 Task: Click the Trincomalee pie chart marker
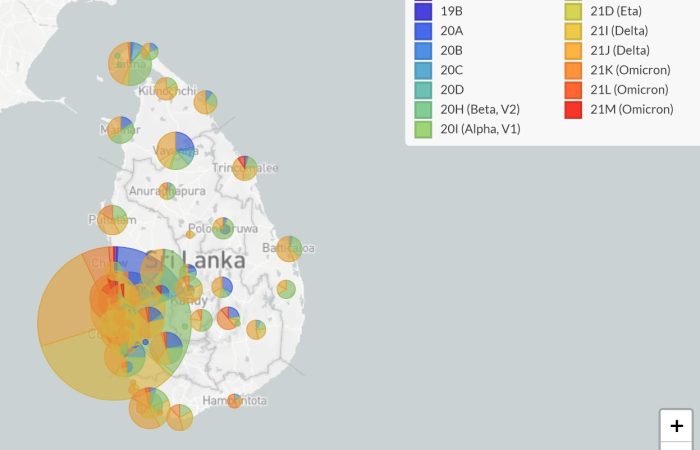coord(244,168)
